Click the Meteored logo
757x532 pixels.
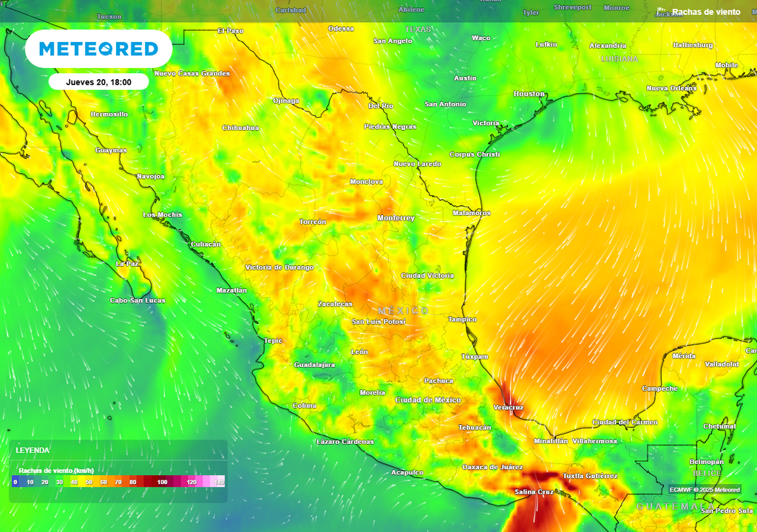pyautogui.click(x=100, y=48)
